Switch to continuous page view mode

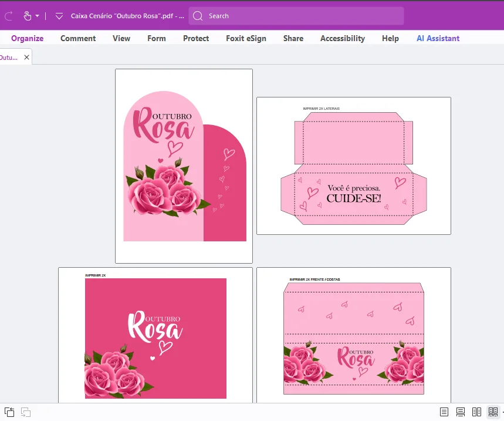click(460, 412)
